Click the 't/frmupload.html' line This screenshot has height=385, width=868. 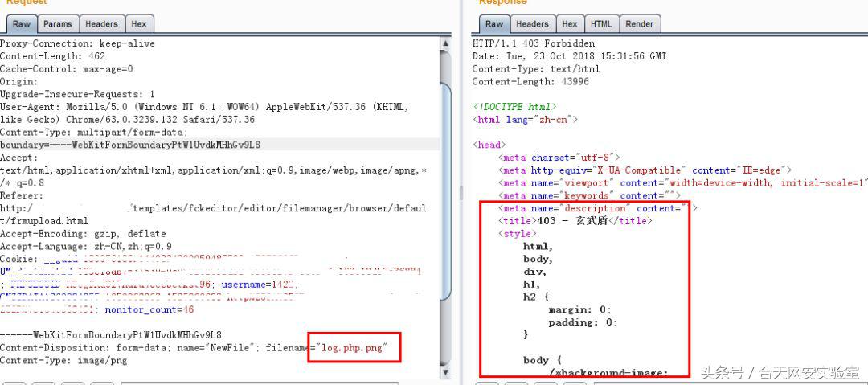44,221
